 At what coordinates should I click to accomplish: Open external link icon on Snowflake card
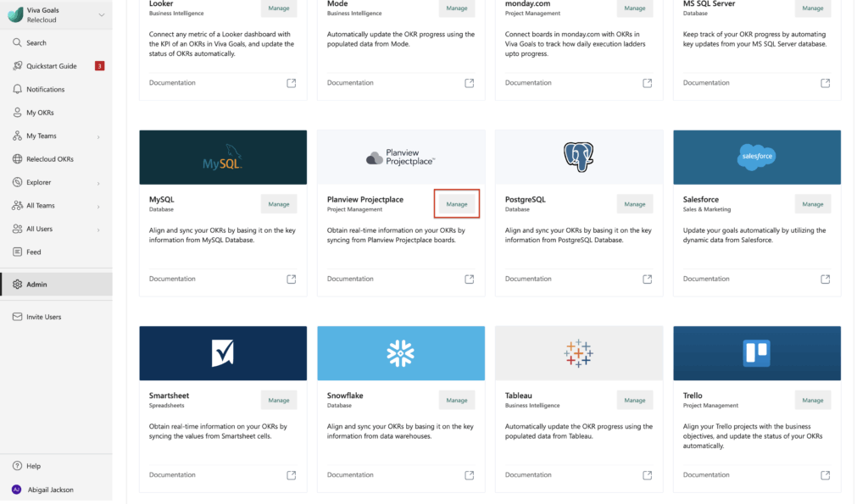[x=469, y=474]
